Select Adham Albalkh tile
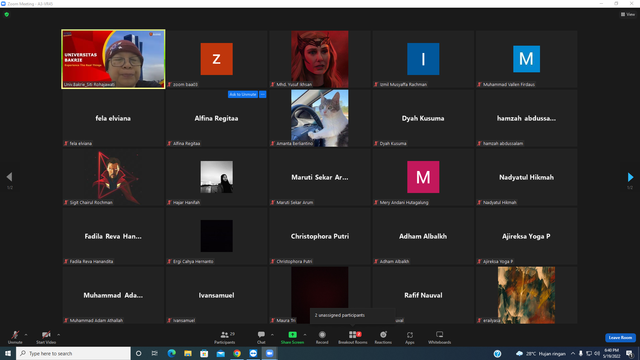640x360 pixels. [x=423, y=236]
